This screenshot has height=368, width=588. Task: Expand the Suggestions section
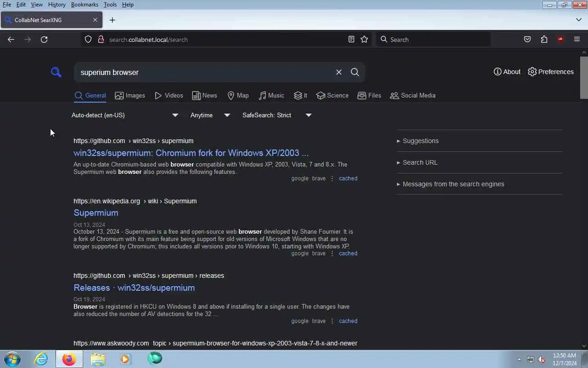pyautogui.click(x=479, y=141)
